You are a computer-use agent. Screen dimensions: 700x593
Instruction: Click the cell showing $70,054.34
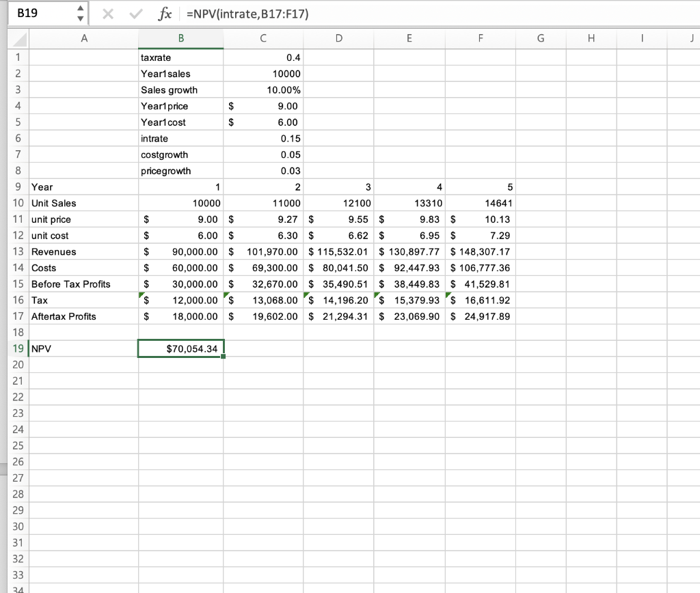coord(180,348)
